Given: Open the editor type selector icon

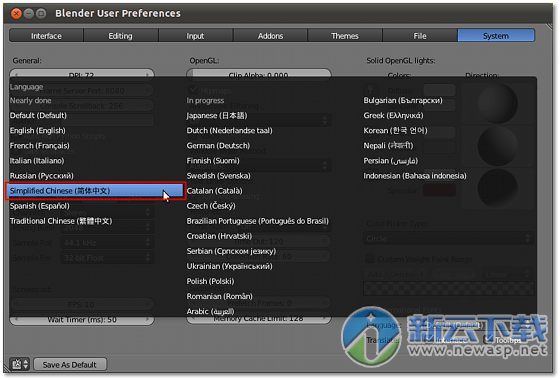Looking at the screenshot, I should click(19, 364).
